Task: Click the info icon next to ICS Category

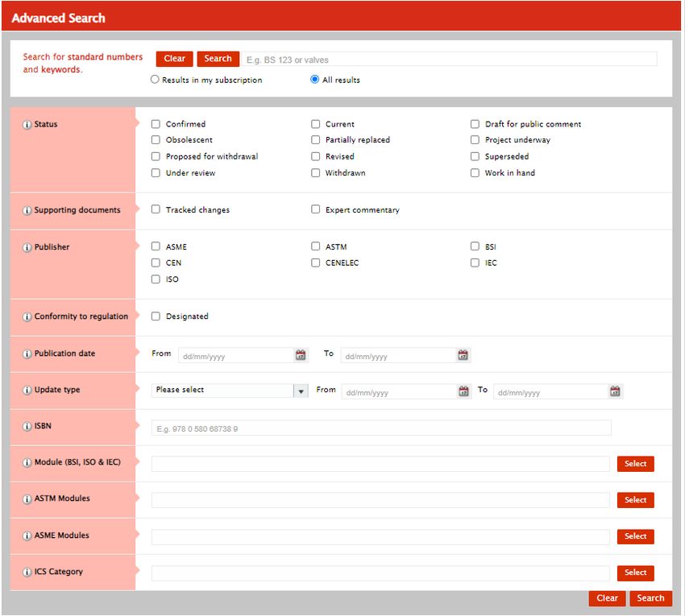Action: [x=27, y=573]
